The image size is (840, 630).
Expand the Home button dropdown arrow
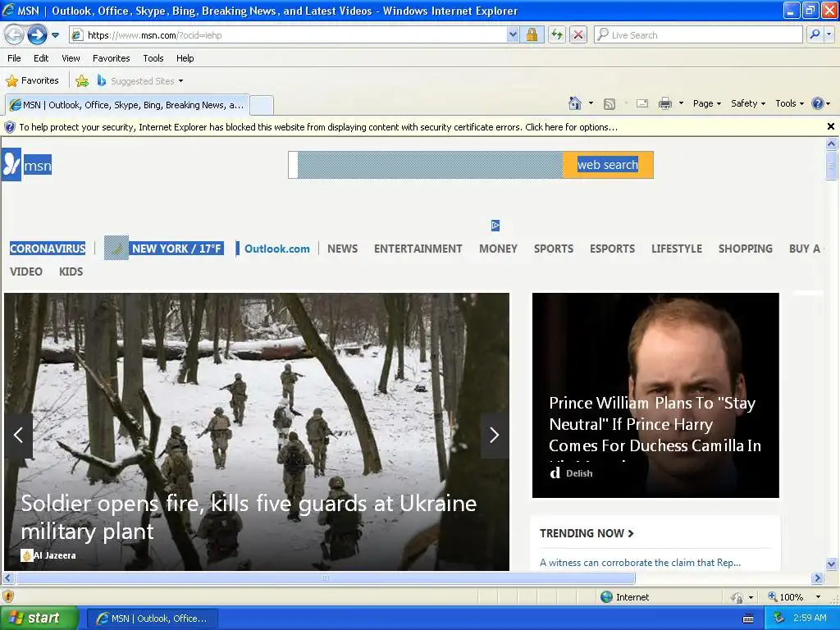coord(591,103)
